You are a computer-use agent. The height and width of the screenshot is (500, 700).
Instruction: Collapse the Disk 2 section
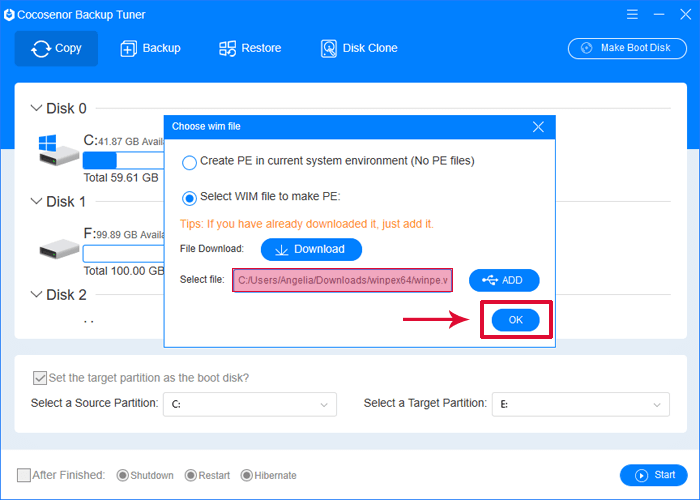tap(36, 295)
